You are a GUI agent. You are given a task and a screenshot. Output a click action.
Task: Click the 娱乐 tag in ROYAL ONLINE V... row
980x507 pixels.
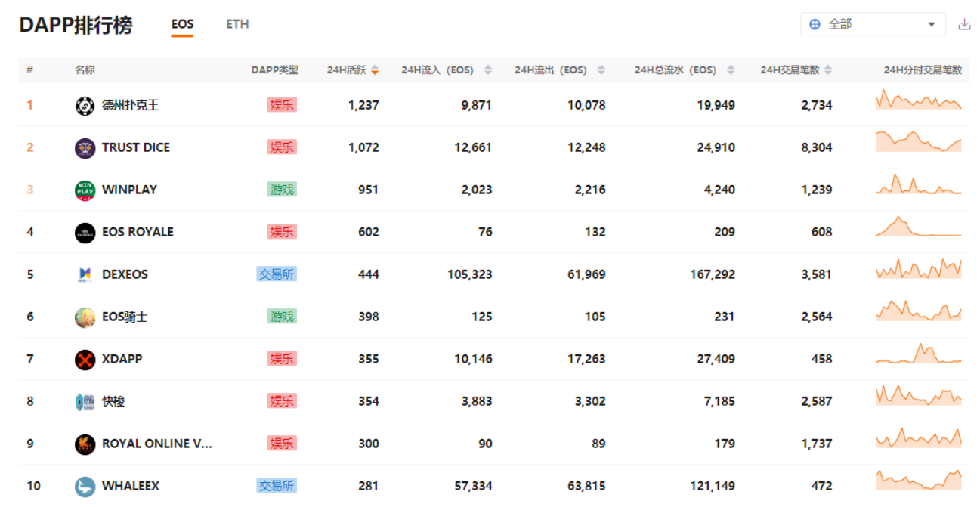pos(282,444)
